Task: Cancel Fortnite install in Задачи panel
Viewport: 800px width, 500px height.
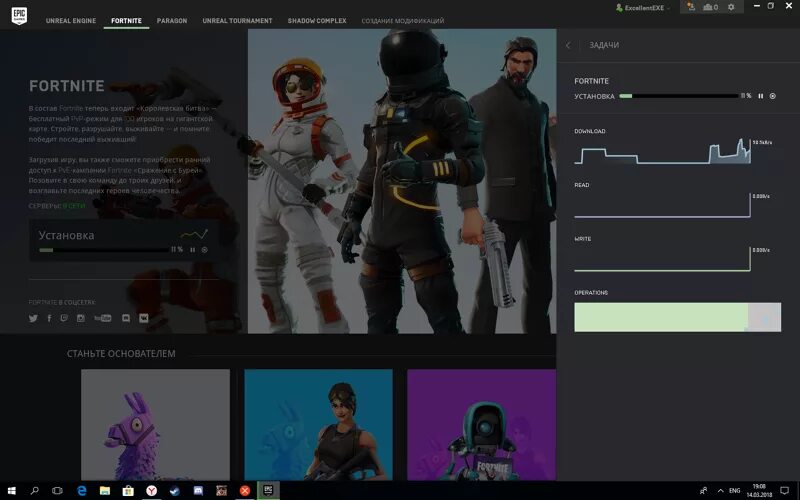Action: click(772, 96)
